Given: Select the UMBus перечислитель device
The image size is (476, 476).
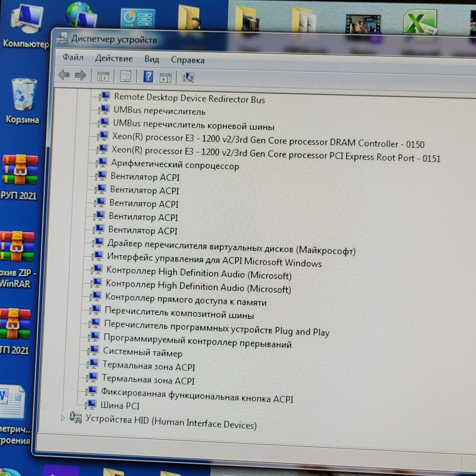Looking at the screenshot, I should (159, 111).
